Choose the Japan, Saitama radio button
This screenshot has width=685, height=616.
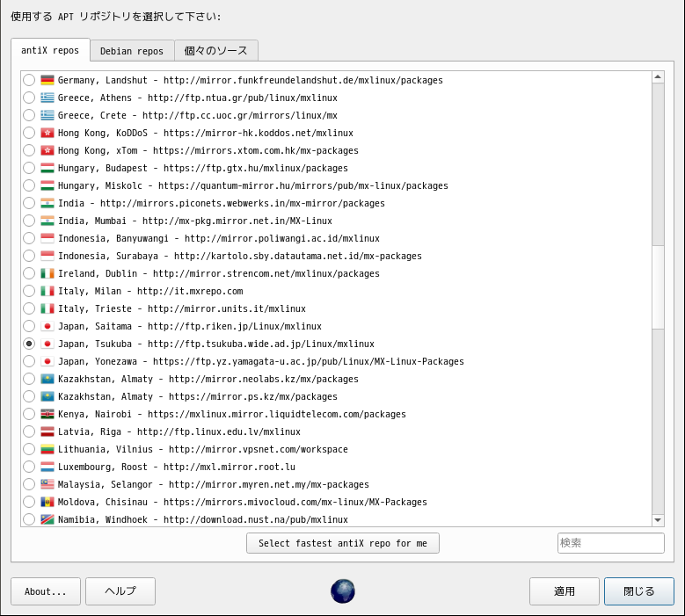coord(29,326)
